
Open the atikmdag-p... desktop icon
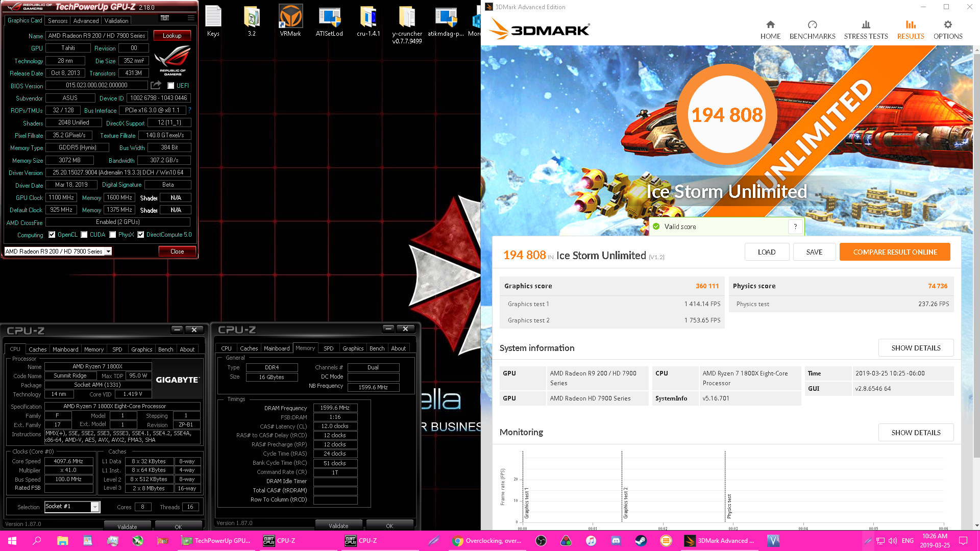pyautogui.click(x=446, y=21)
